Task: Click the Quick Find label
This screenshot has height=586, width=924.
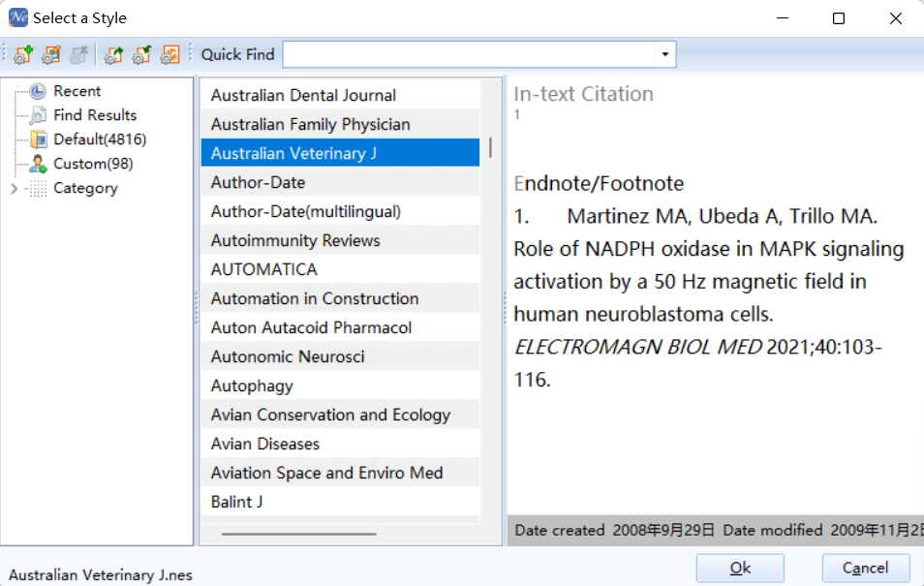Action: (x=237, y=54)
